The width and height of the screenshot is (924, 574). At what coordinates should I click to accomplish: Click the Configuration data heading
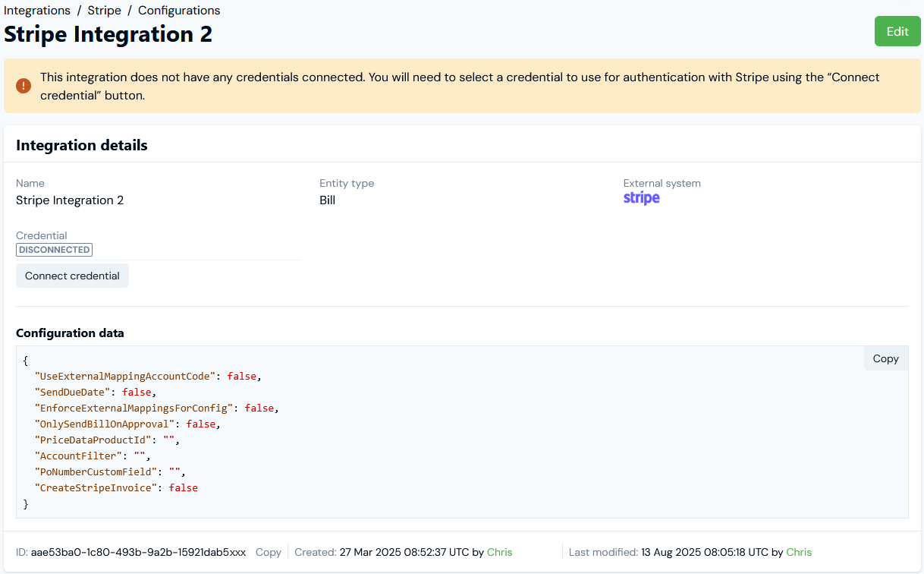pos(70,333)
